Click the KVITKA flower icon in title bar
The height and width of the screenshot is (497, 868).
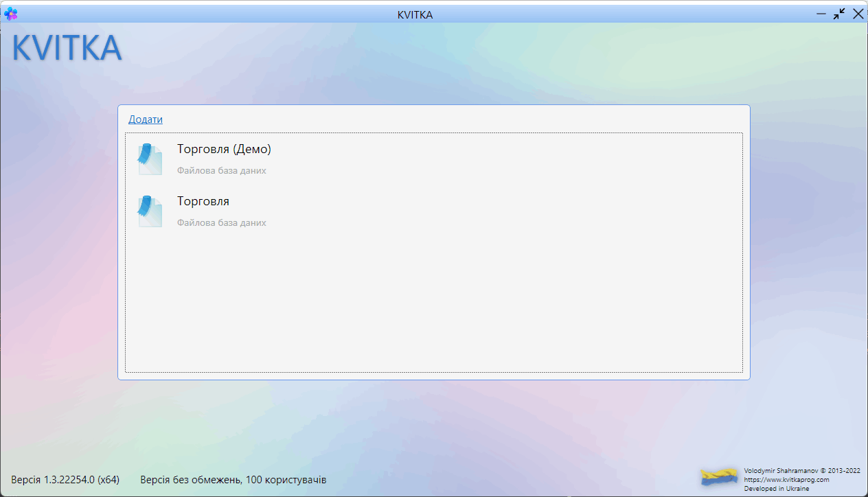coord(10,13)
